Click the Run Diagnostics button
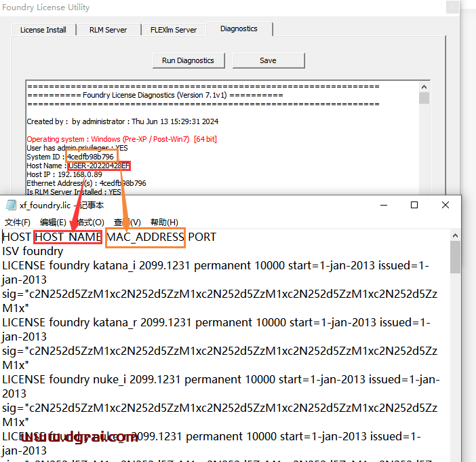Image resolution: width=476 pixels, height=462 pixels. pos(189,60)
